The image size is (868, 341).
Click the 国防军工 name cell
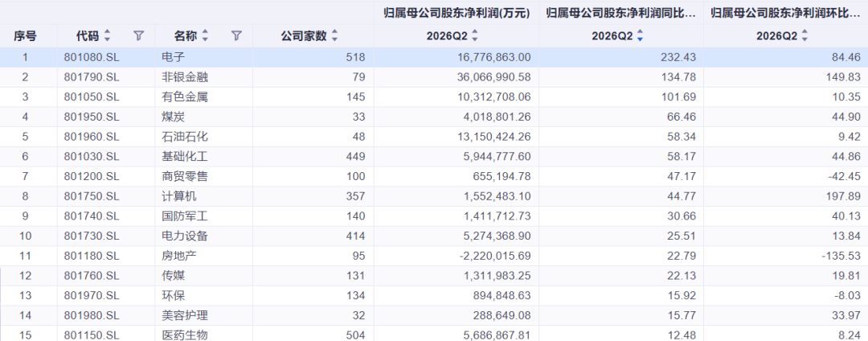185,216
